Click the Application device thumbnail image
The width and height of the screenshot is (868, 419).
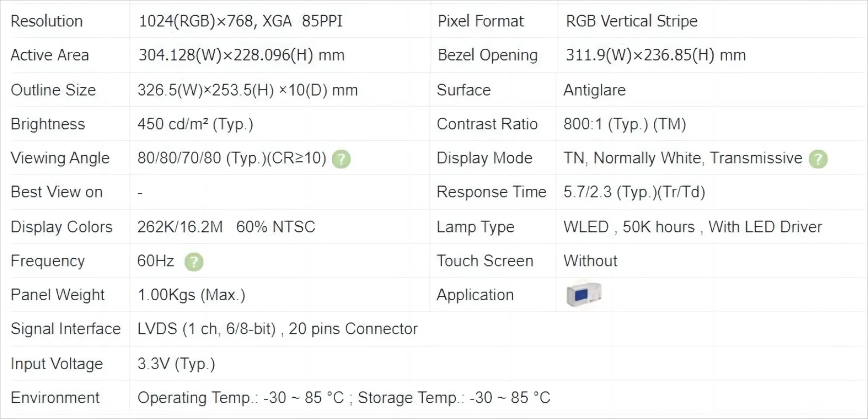584,294
